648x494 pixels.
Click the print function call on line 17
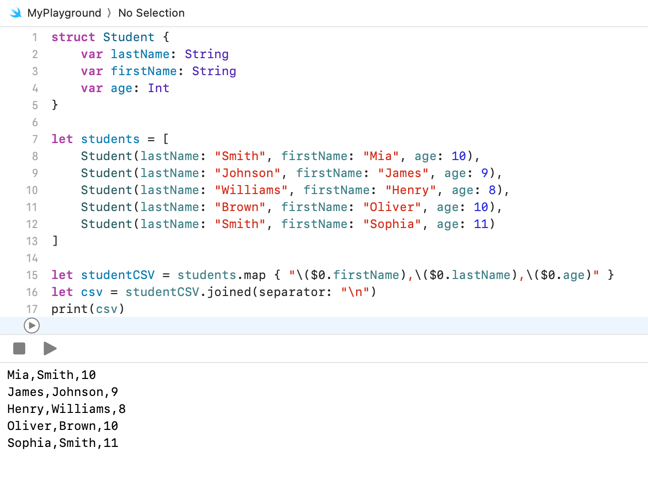pyautogui.click(x=70, y=309)
